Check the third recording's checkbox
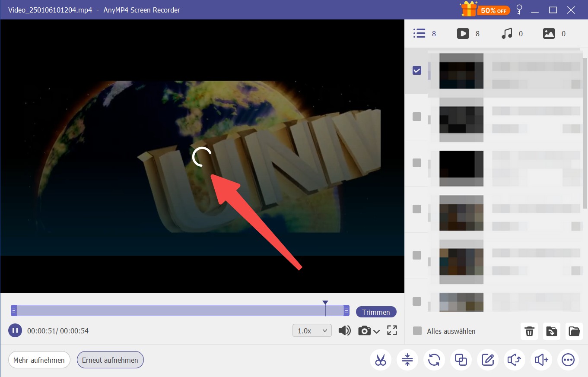The width and height of the screenshot is (588, 377). point(417,163)
